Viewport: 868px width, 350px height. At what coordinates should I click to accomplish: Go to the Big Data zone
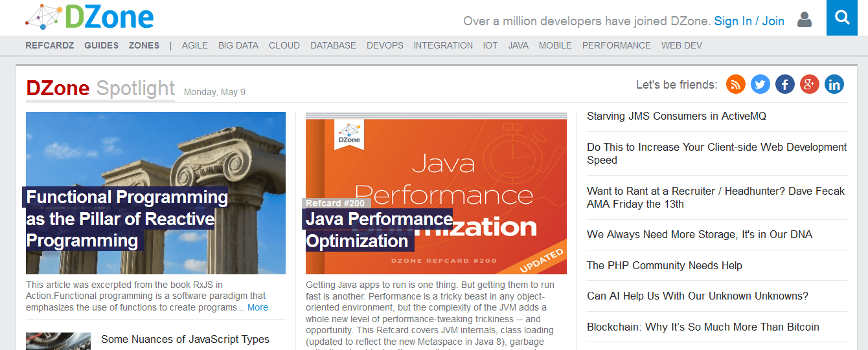pos(238,45)
